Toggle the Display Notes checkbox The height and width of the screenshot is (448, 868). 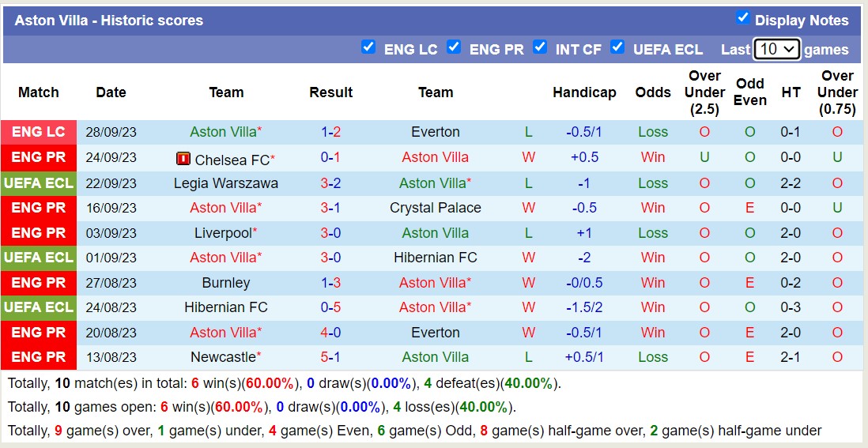[742, 18]
